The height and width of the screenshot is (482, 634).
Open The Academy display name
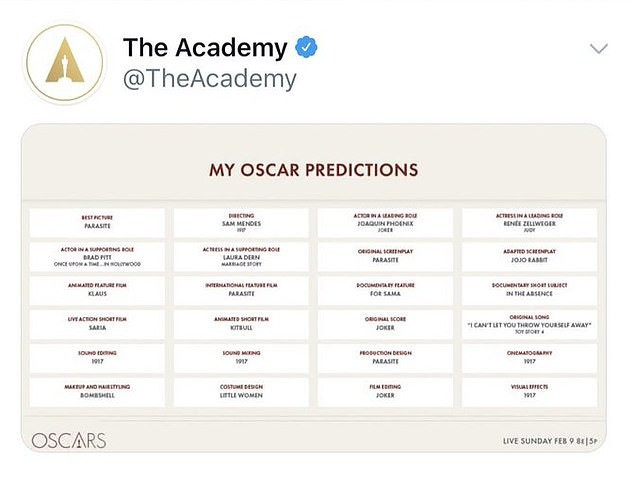coord(205,47)
